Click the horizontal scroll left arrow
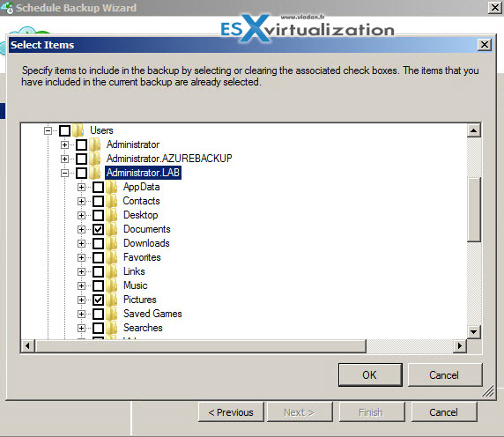Image resolution: width=504 pixels, height=437 pixels. 27,346
